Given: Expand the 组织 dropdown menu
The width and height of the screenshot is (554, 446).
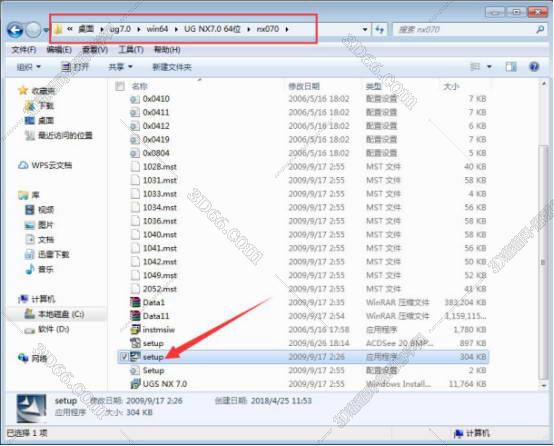Looking at the screenshot, I should click(x=29, y=67).
